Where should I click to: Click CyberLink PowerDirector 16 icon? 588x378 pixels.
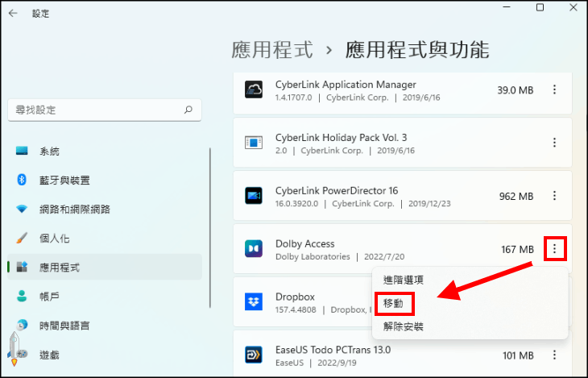pyautogui.click(x=254, y=196)
